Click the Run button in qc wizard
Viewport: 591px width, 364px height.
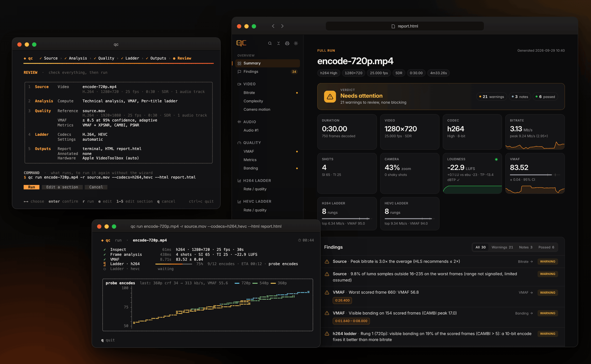[32, 187]
